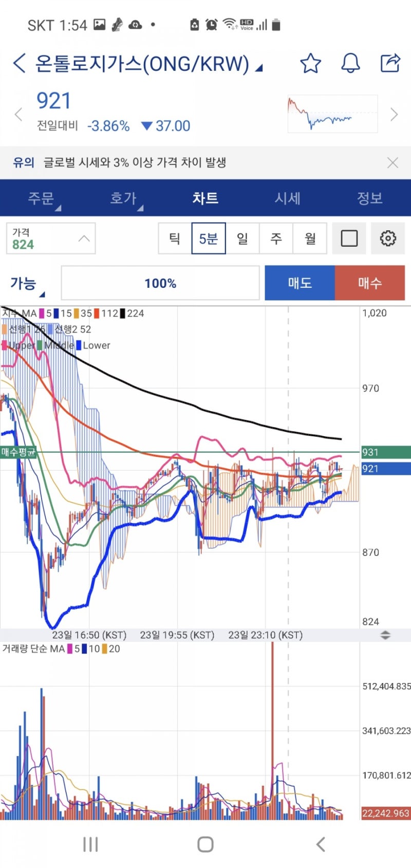
Task: Switch to the 호가 tab
Action: [123, 198]
